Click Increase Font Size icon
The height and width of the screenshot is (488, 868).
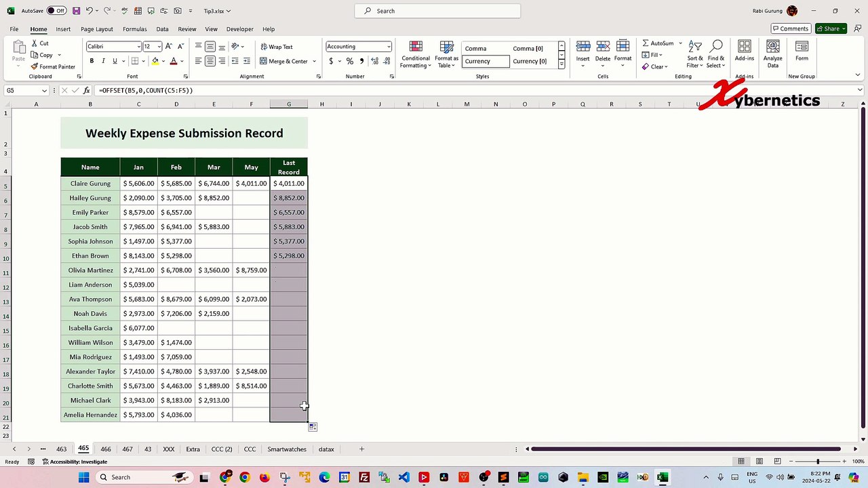pos(170,47)
